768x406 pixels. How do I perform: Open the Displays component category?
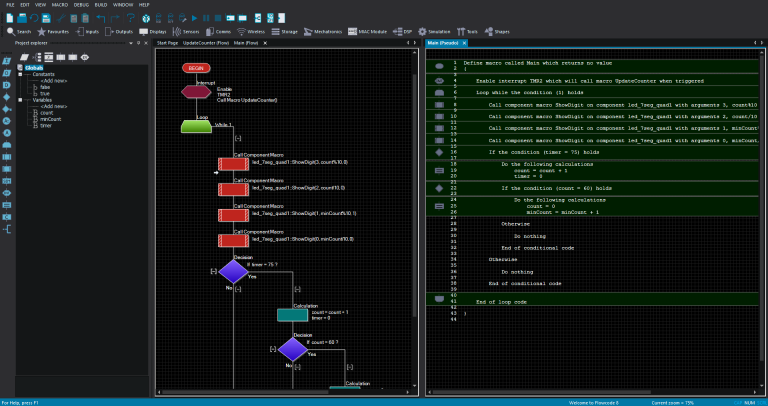pos(153,31)
